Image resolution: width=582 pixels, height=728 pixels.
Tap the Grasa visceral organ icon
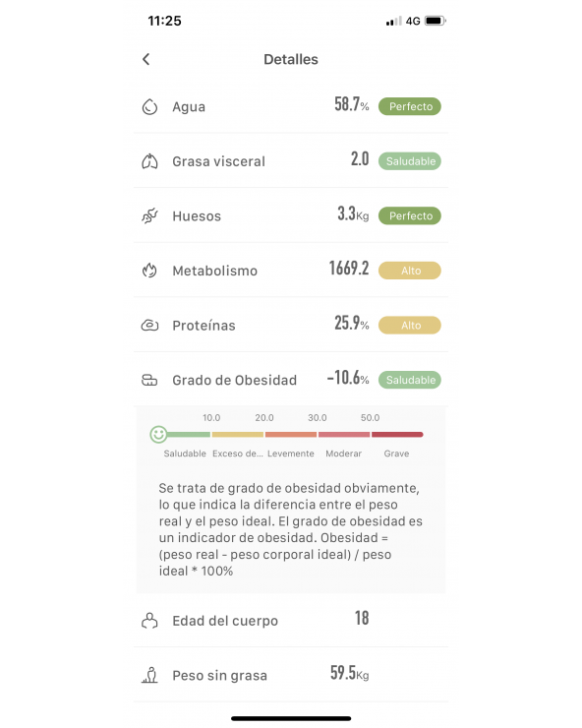point(149,161)
